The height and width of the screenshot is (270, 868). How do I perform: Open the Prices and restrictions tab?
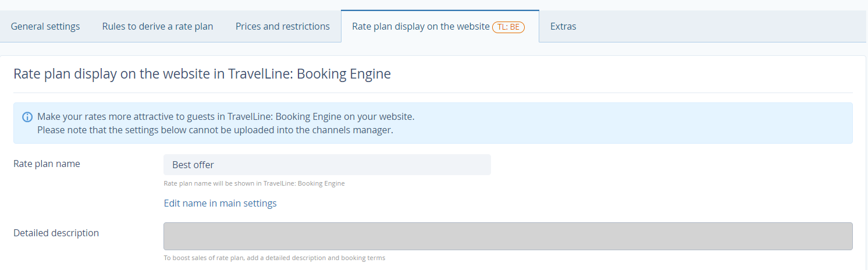click(x=283, y=26)
